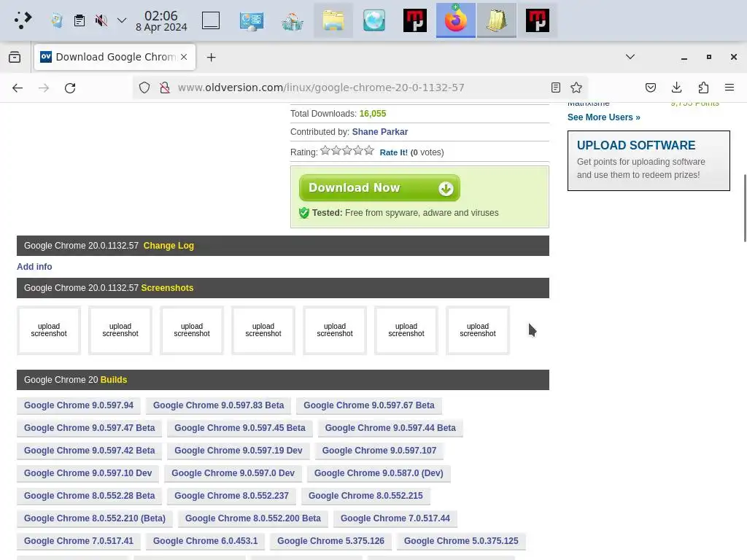Open the Google Chrome 7.0.517.44 build
Image resolution: width=747 pixels, height=560 pixels.
[x=395, y=518]
